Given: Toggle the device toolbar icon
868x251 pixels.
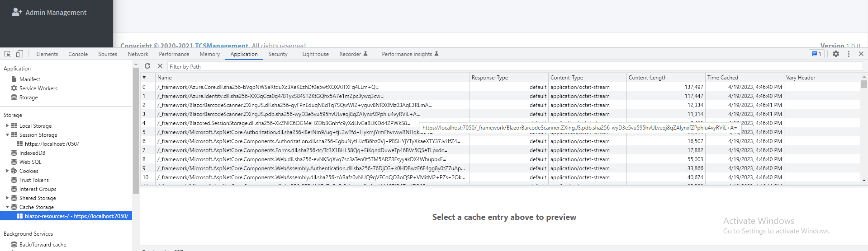Looking at the screenshot, I should click(19, 54).
